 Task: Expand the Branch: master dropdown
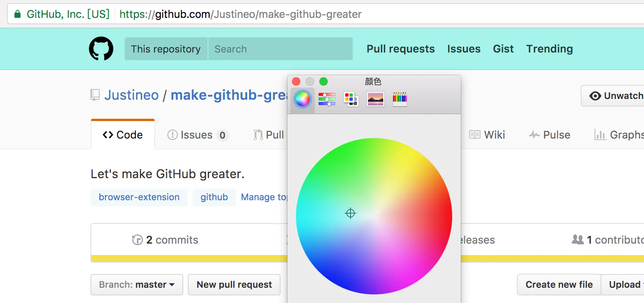coord(137,285)
